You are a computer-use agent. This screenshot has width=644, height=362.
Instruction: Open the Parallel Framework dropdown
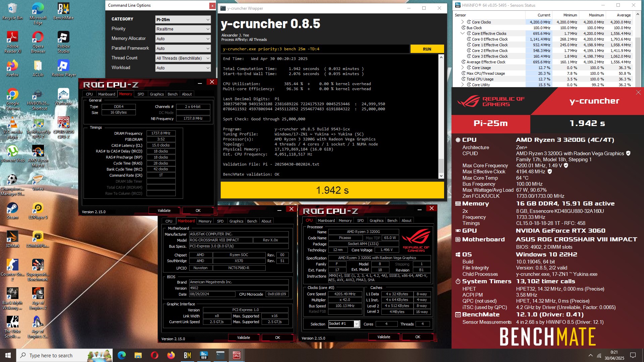click(x=183, y=49)
